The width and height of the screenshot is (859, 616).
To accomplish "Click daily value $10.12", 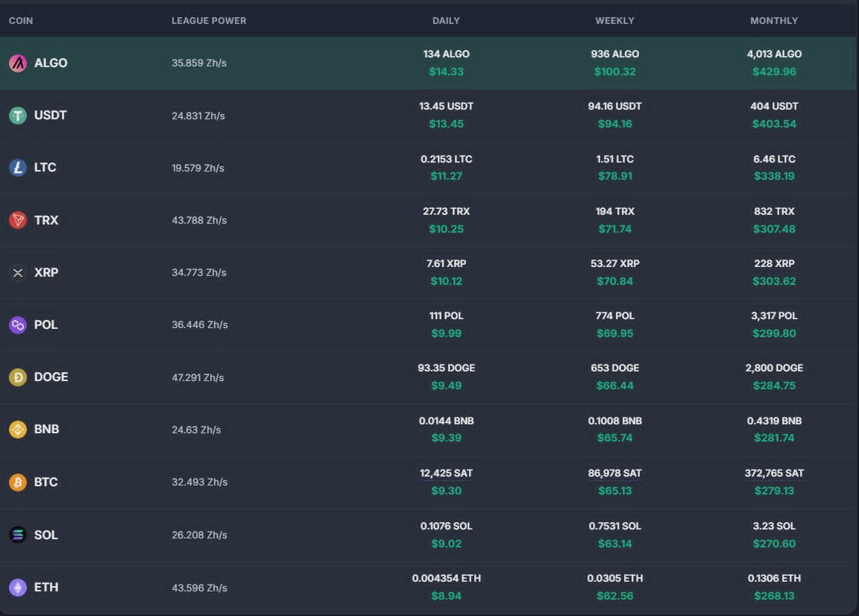I will coord(446,281).
